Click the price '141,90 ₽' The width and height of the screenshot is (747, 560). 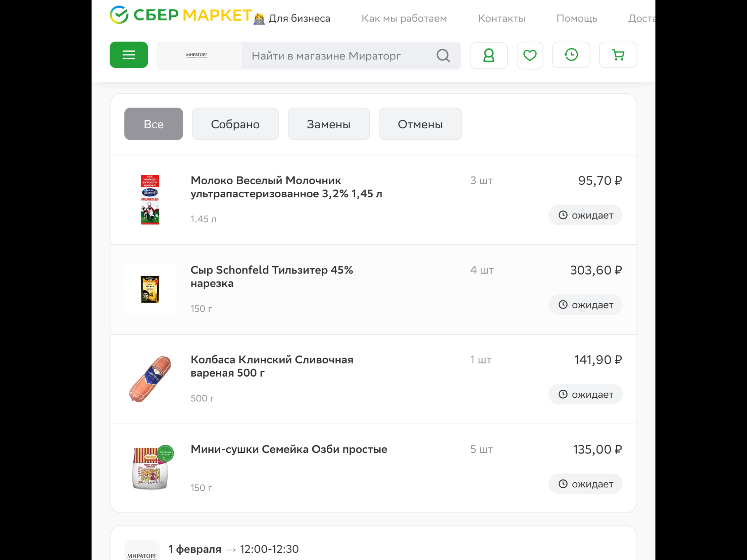point(598,360)
